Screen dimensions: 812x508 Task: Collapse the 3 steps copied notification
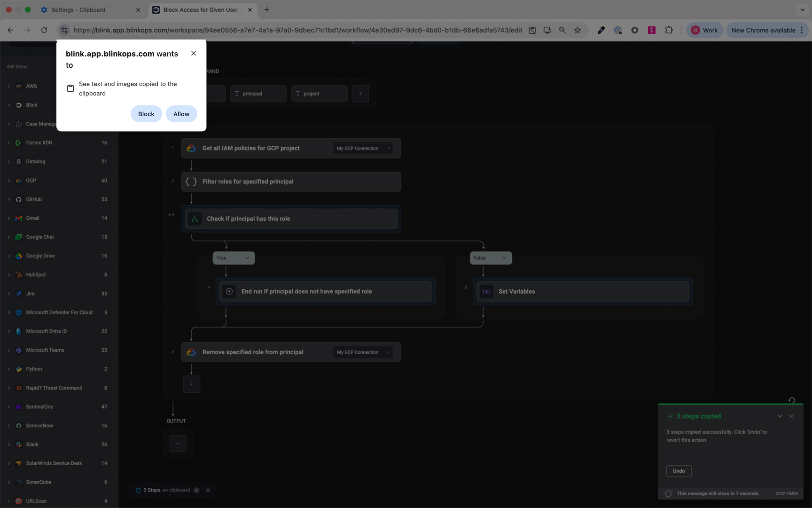click(x=780, y=416)
